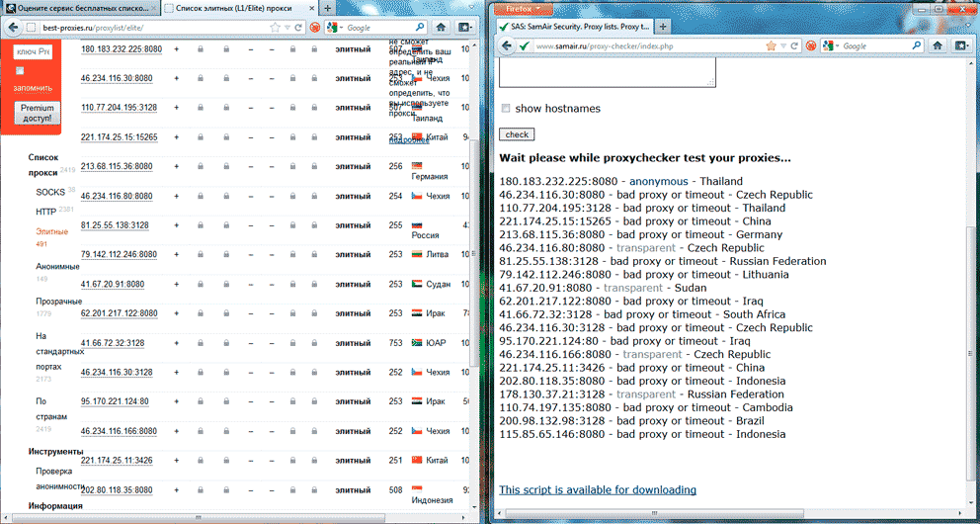This screenshot has width=980, height=524.
Task: Click the China flag in the 221.174.25.11 row
Action: click(x=417, y=460)
